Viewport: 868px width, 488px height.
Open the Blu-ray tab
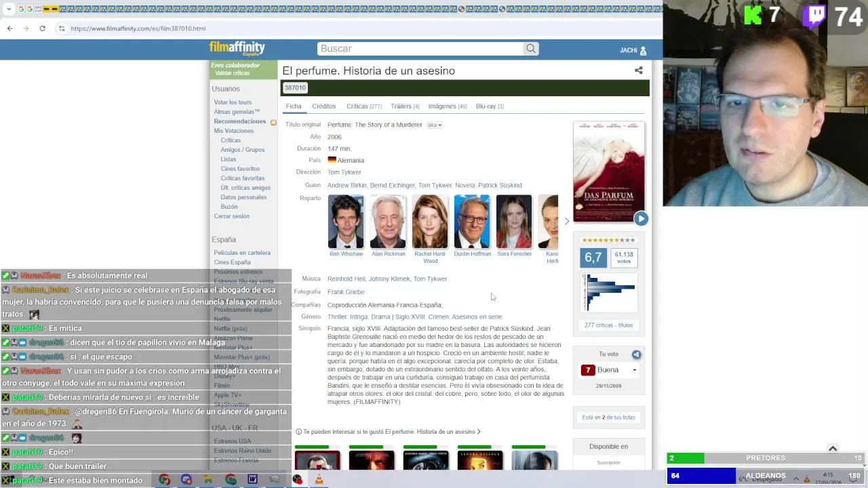[490, 106]
